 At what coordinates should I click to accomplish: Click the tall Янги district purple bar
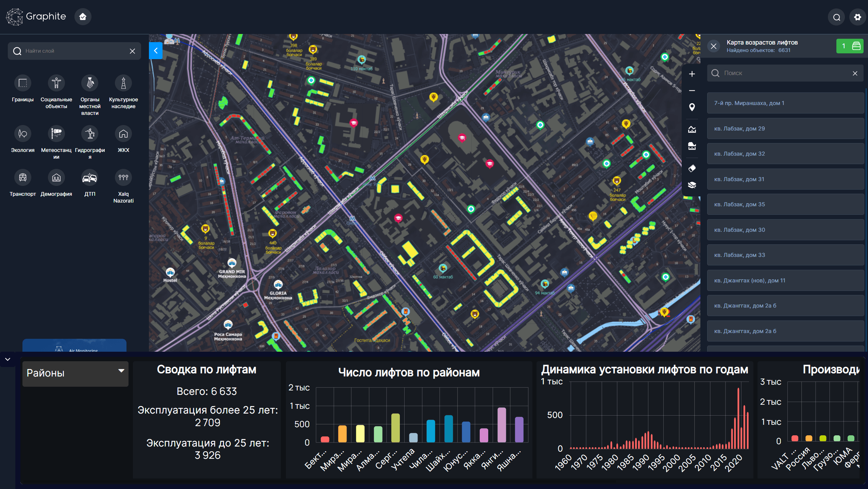point(501,425)
